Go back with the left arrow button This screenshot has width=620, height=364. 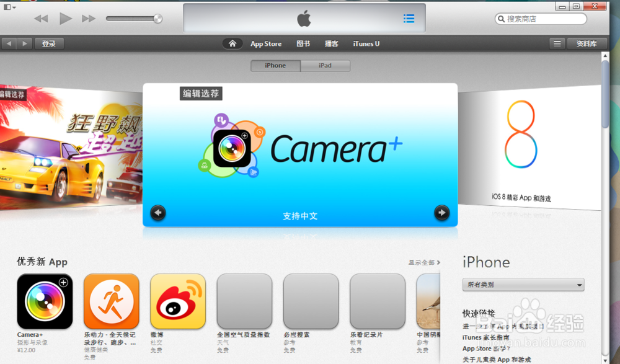9,43
